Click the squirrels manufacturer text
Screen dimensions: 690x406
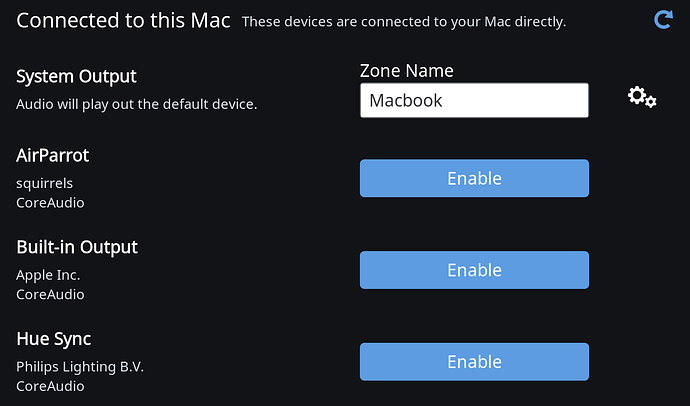click(44, 183)
